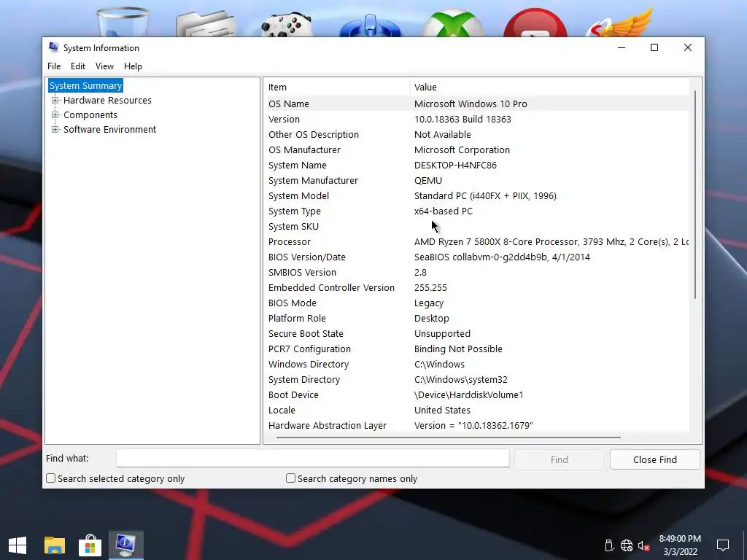Open File Explorer from the taskbar
747x560 pixels.
click(54, 545)
